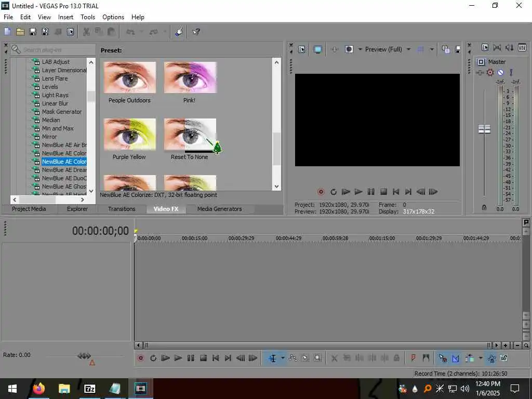Toggle the fader channel lock icon
This screenshot has height=399, width=532.
click(x=484, y=207)
